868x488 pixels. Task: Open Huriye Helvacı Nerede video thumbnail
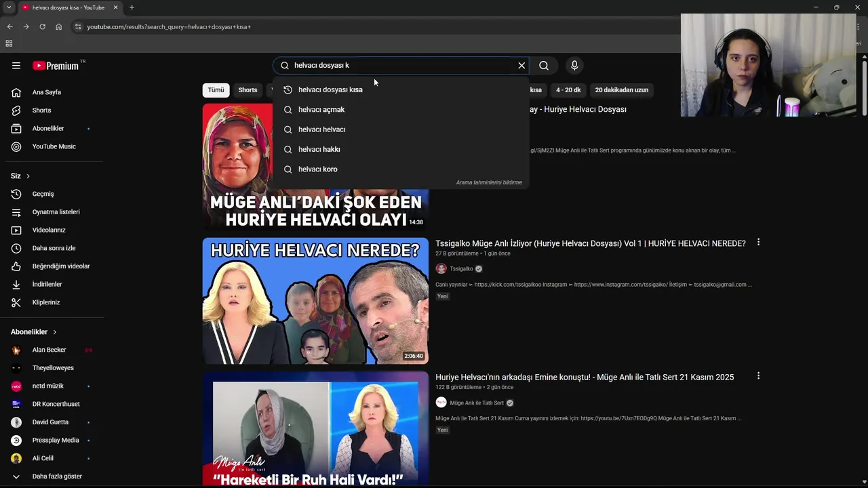pyautogui.click(x=315, y=301)
